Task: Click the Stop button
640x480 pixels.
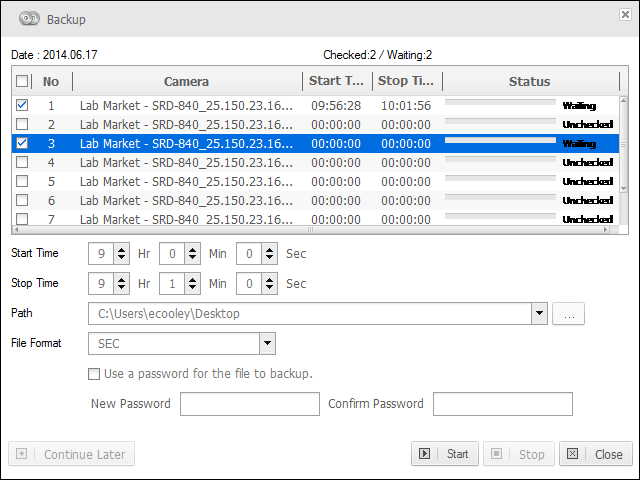Action: click(x=519, y=453)
